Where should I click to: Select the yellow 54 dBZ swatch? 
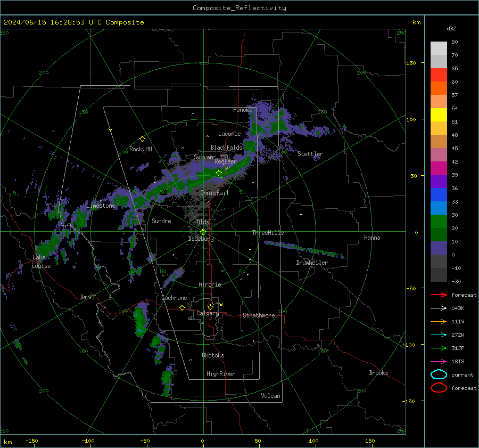pyautogui.click(x=439, y=115)
